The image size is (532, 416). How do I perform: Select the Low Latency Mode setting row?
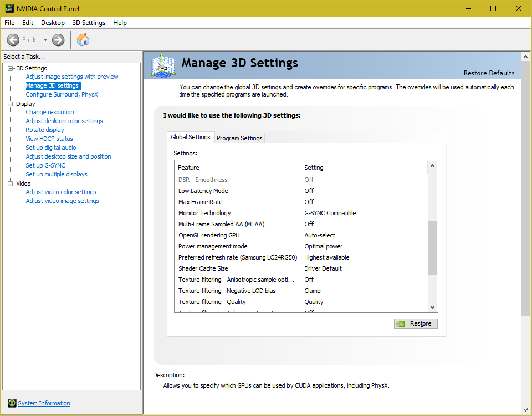301,191
